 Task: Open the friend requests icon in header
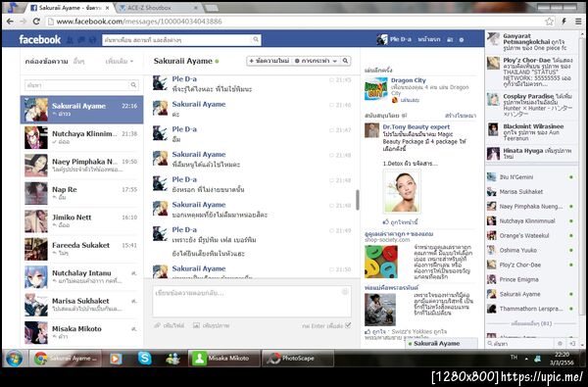71,39
